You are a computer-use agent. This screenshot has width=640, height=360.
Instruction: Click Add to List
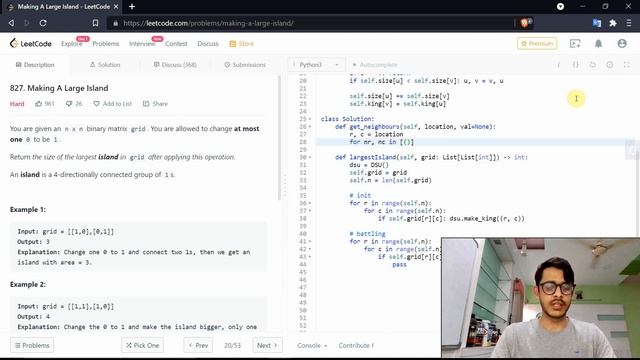113,104
